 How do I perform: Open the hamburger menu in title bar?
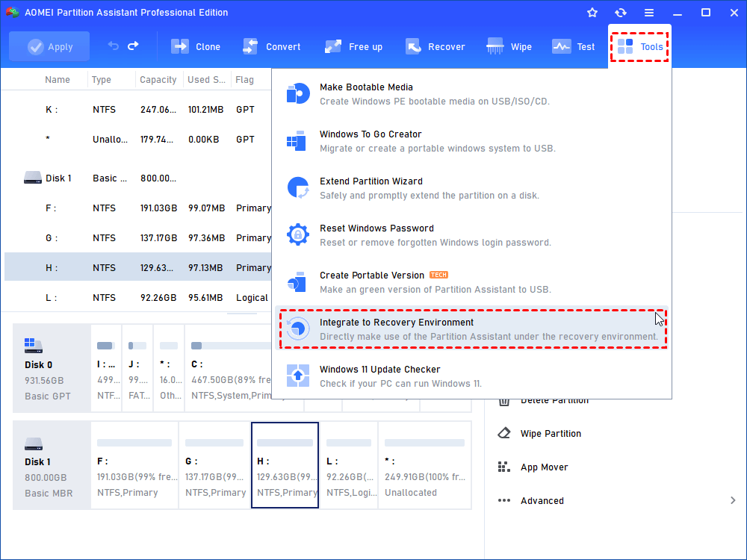click(649, 13)
